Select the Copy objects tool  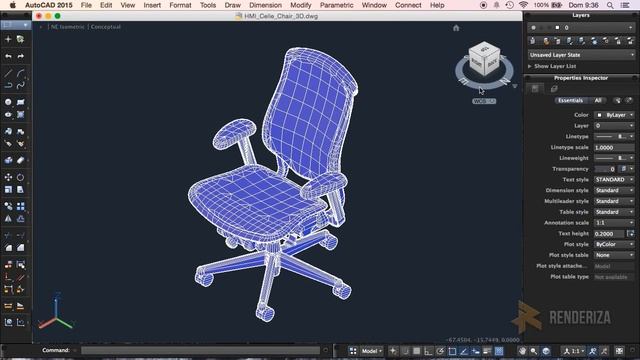coord(8,206)
